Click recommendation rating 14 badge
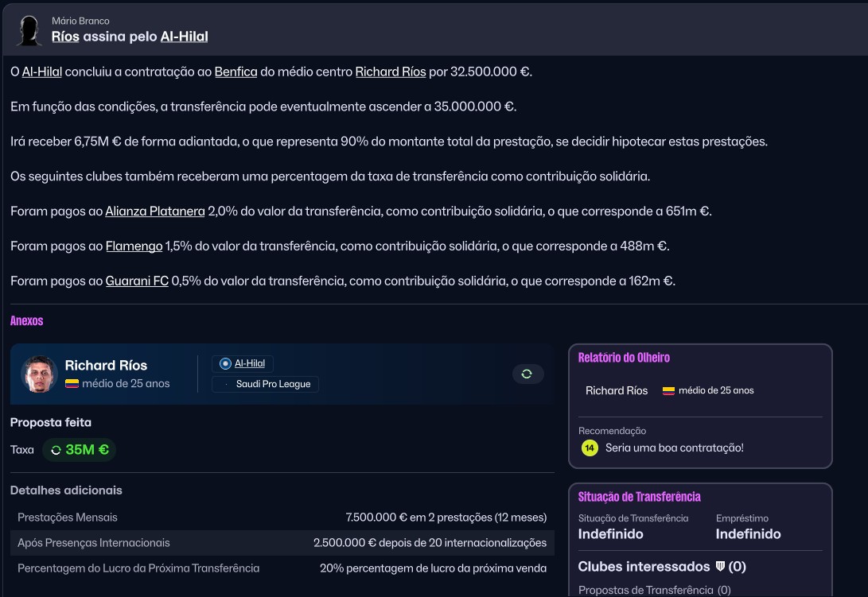 click(590, 448)
